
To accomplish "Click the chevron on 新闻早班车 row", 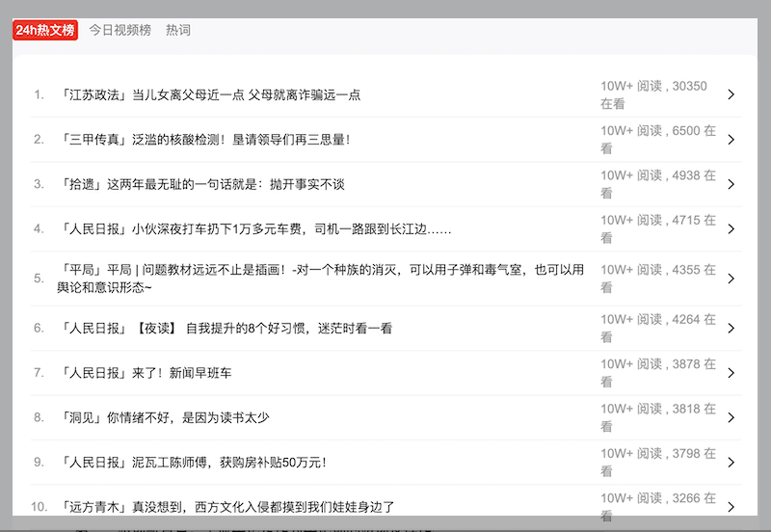I will 731,373.
